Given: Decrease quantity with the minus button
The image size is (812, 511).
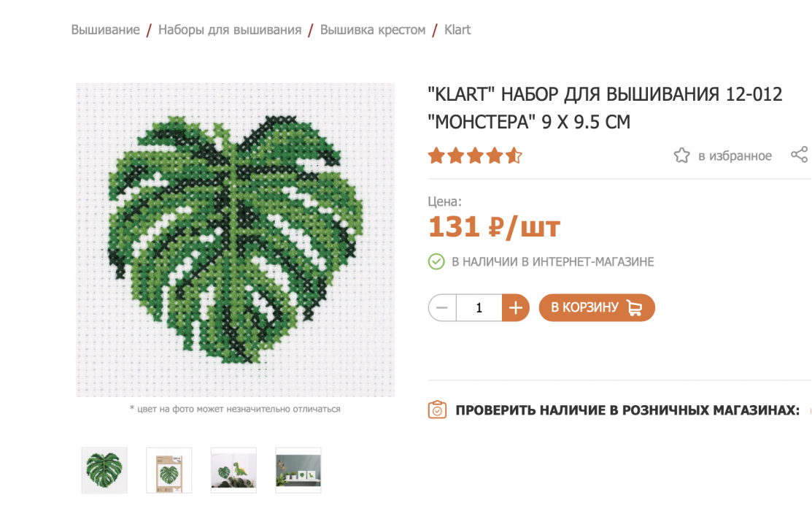Looking at the screenshot, I should 441,308.
